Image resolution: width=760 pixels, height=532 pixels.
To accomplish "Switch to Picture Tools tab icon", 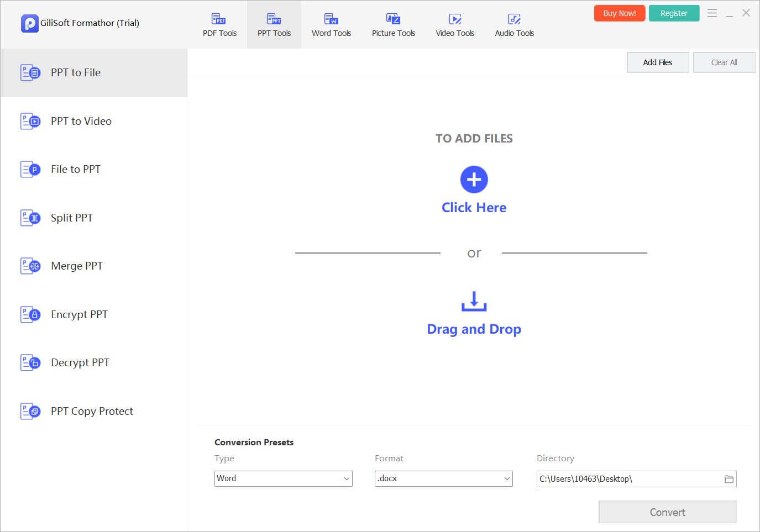I will point(393,19).
